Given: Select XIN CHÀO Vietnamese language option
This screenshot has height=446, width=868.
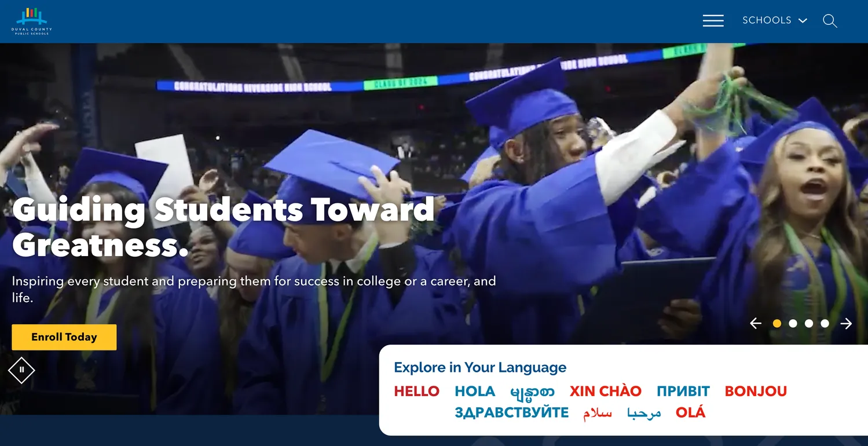Looking at the screenshot, I should tap(606, 391).
